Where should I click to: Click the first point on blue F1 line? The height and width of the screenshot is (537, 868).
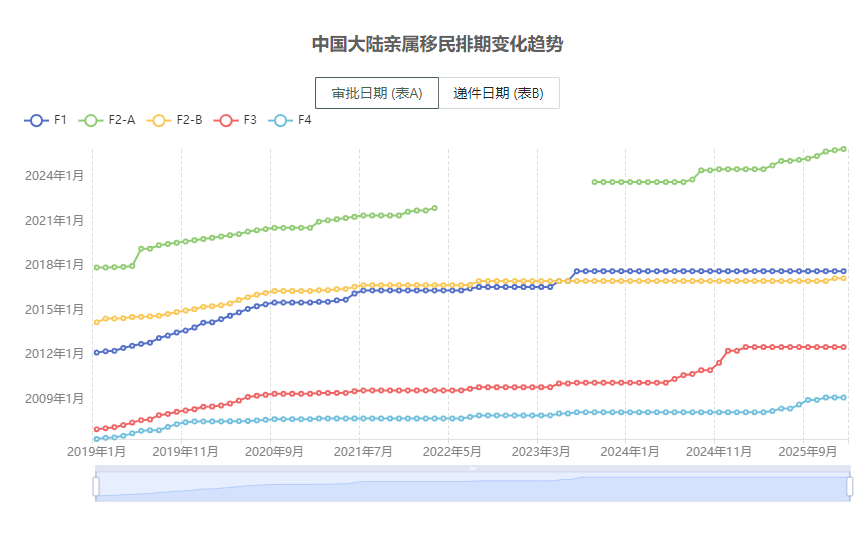[97, 352]
